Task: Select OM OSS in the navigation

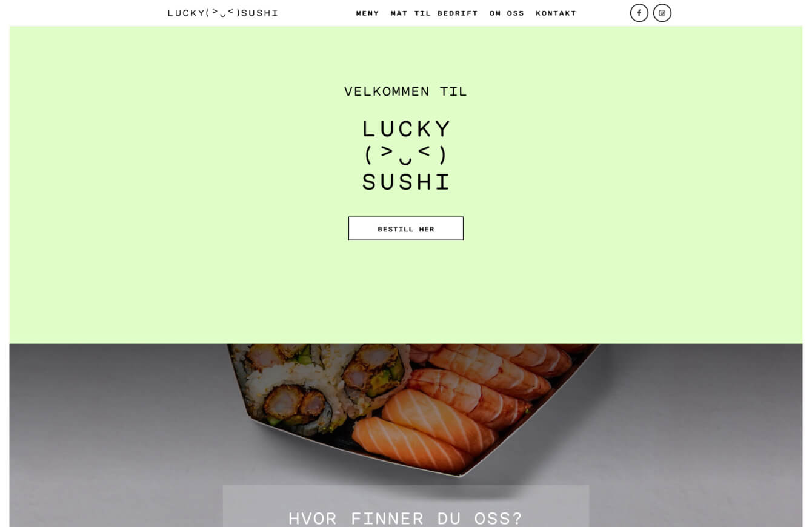Action: point(507,13)
